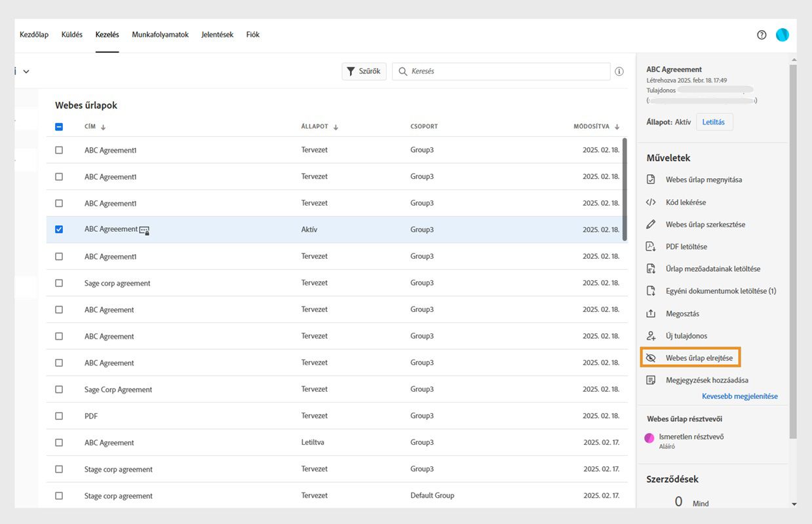812x524 pixels.
Task: Check the Sage corp agreement row checkbox
Action: [59, 283]
